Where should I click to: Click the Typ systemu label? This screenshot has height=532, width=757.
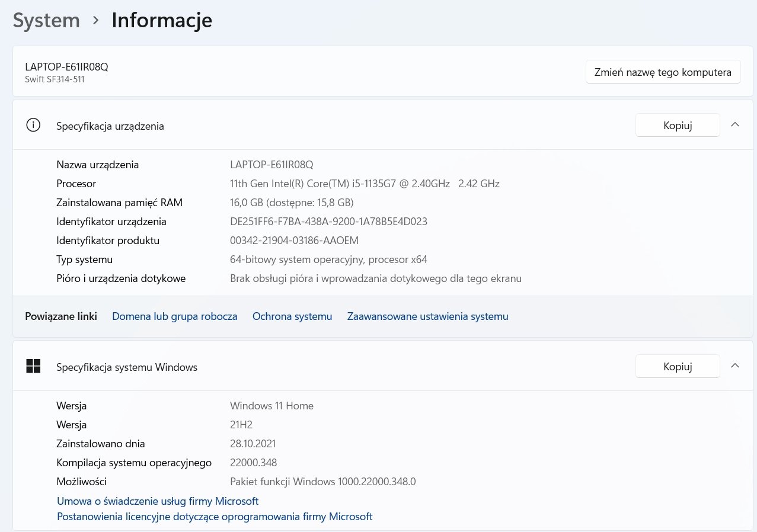84,259
